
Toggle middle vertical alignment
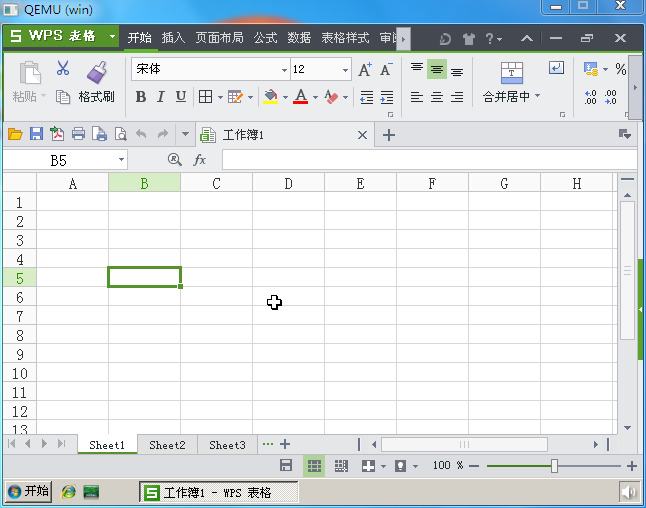coord(437,69)
